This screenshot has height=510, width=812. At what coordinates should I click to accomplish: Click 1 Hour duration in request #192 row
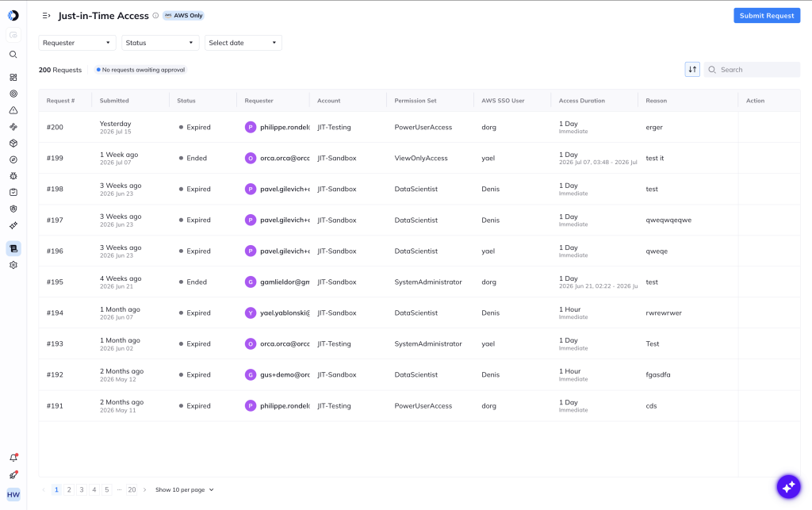(x=569, y=371)
